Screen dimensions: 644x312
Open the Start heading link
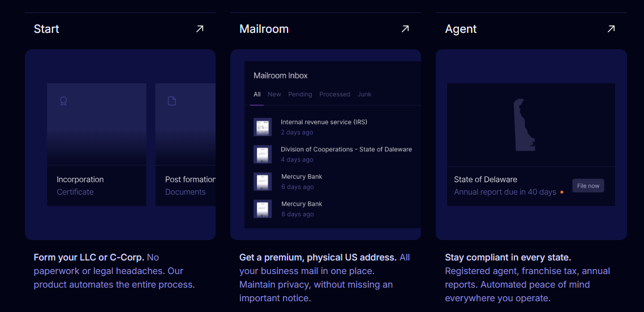click(46, 29)
